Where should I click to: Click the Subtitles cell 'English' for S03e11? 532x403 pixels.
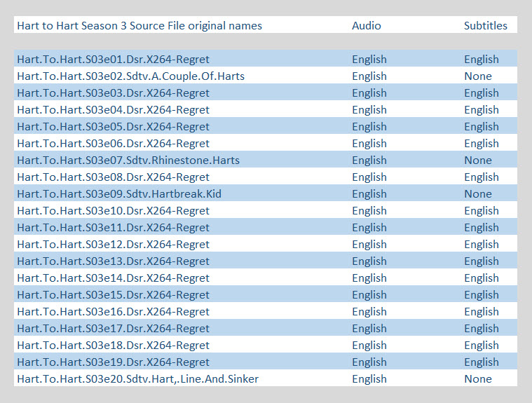tap(482, 228)
